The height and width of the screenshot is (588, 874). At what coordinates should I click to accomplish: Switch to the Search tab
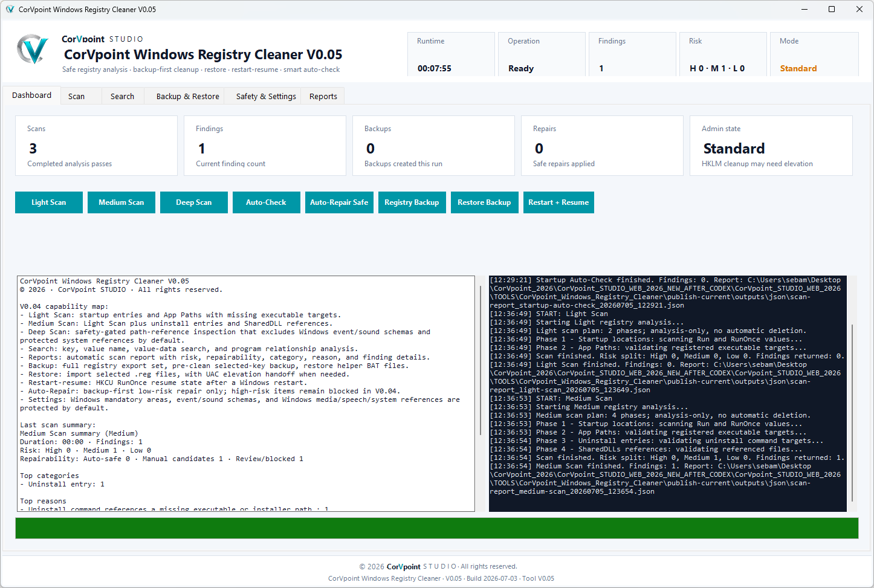[123, 97]
